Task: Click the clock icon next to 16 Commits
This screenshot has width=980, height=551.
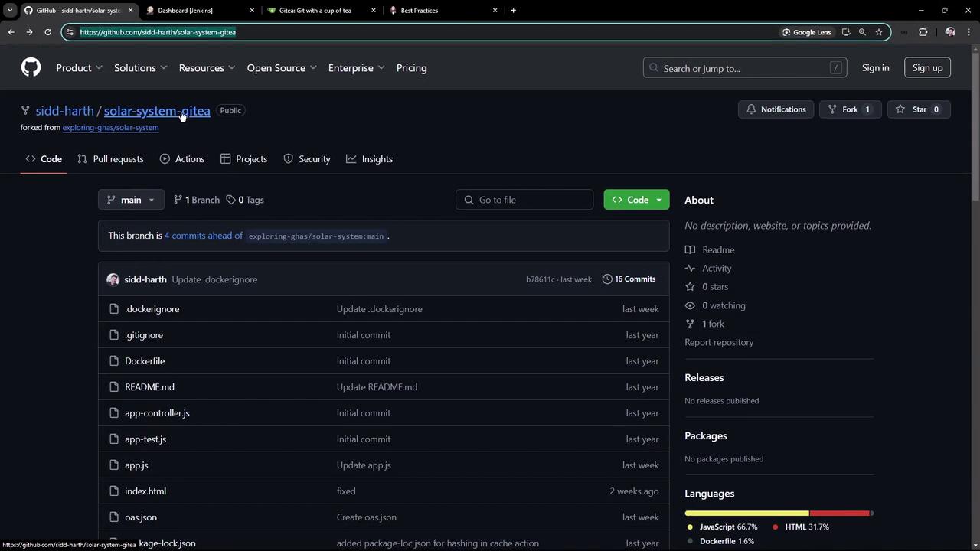Action: [607, 279]
